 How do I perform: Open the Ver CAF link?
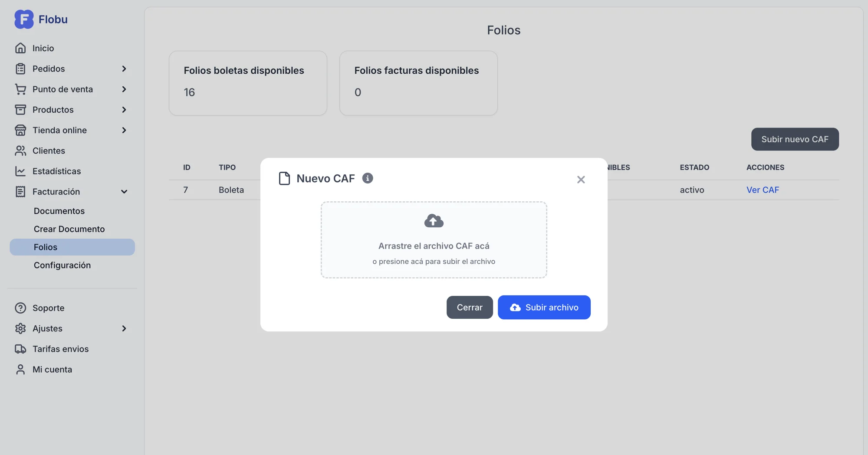tap(762, 190)
